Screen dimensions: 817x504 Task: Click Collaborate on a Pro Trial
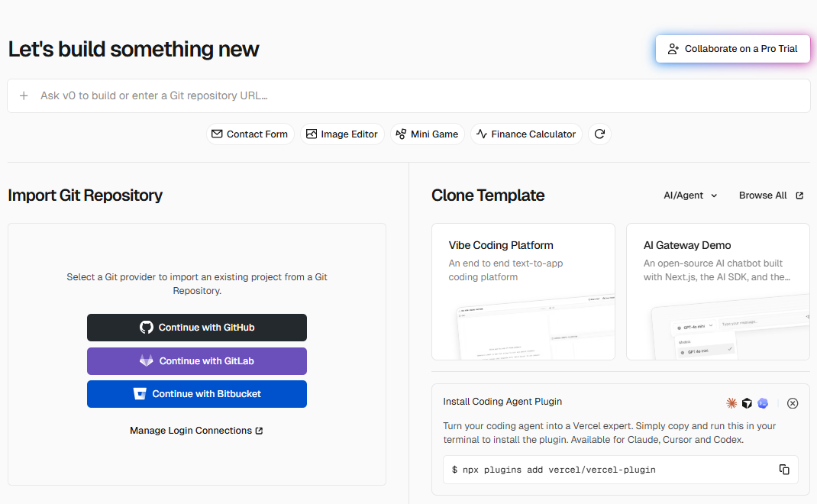pyautogui.click(x=732, y=49)
